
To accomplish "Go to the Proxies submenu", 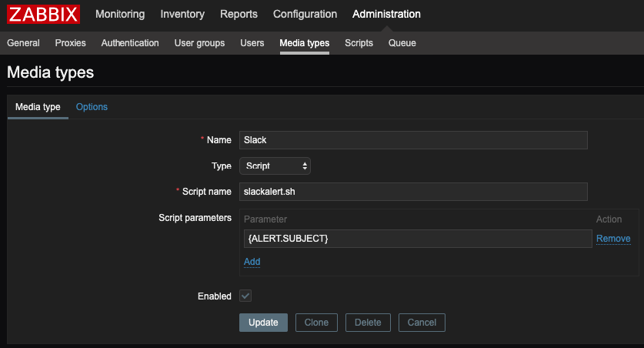I will click(x=70, y=42).
